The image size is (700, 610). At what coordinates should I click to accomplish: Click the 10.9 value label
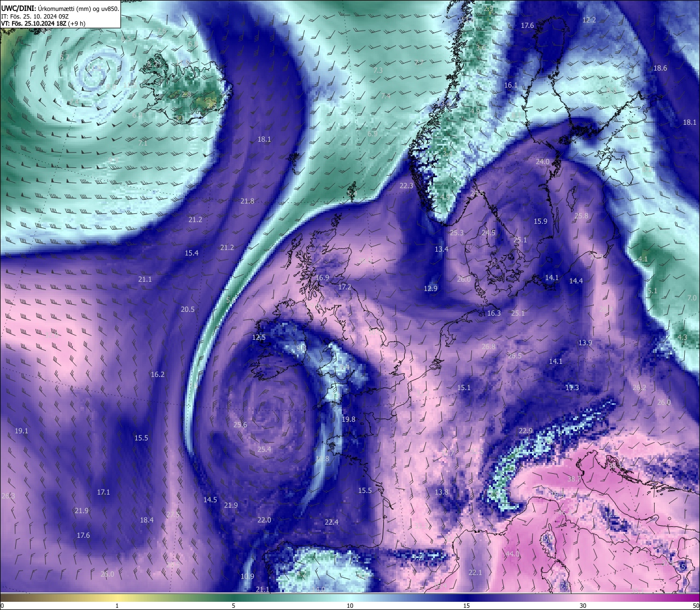coord(247,576)
